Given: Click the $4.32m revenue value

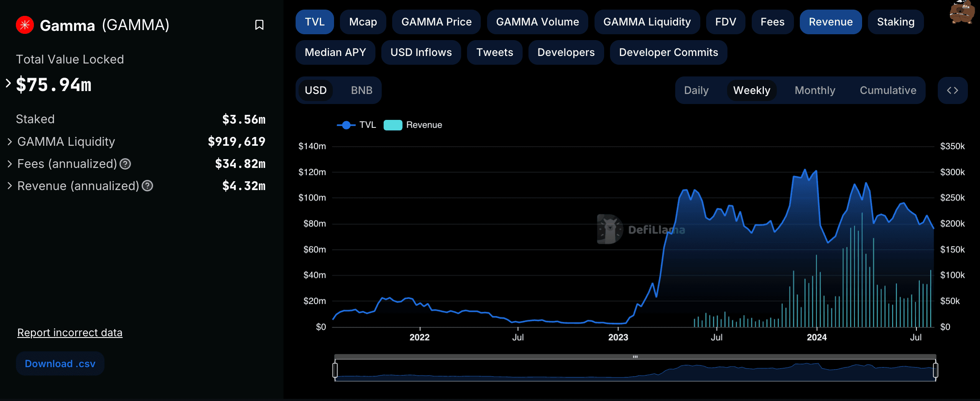Looking at the screenshot, I should [244, 186].
